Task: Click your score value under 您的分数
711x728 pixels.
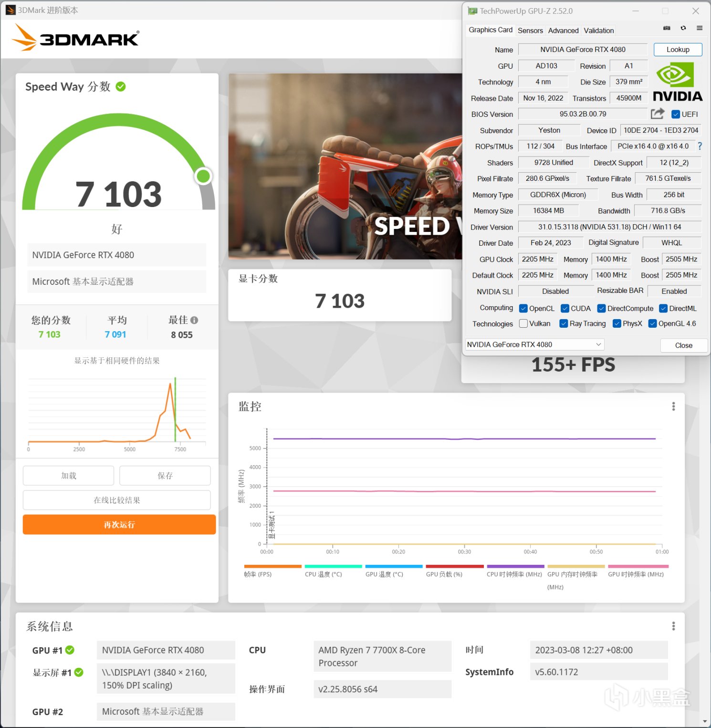Action: [x=50, y=334]
